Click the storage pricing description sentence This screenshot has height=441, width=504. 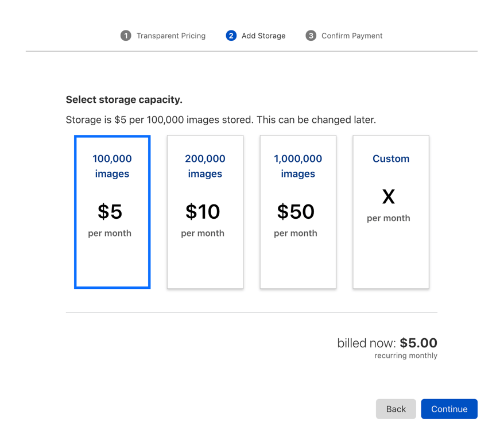(221, 120)
